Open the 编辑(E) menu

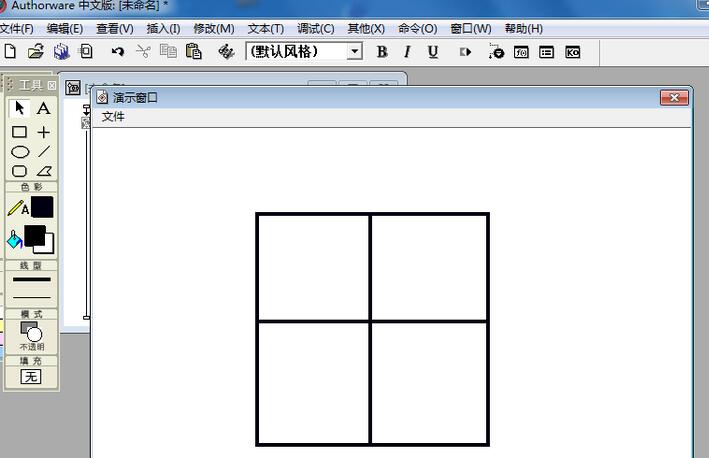click(x=65, y=28)
